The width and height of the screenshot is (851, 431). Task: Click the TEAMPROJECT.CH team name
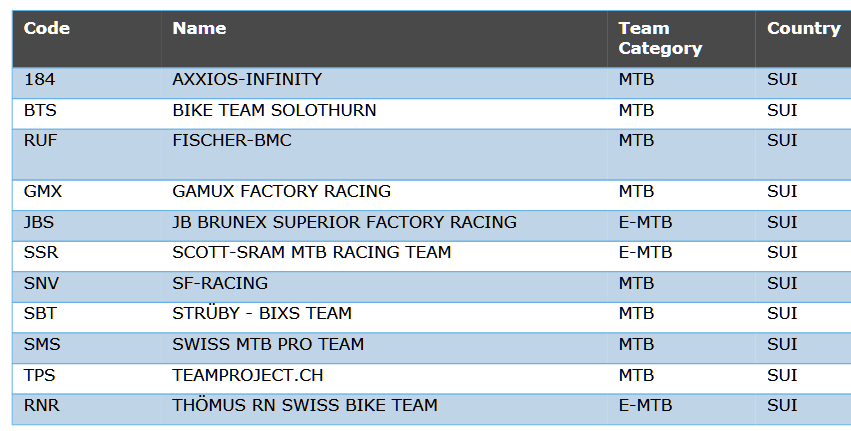pos(248,375)
